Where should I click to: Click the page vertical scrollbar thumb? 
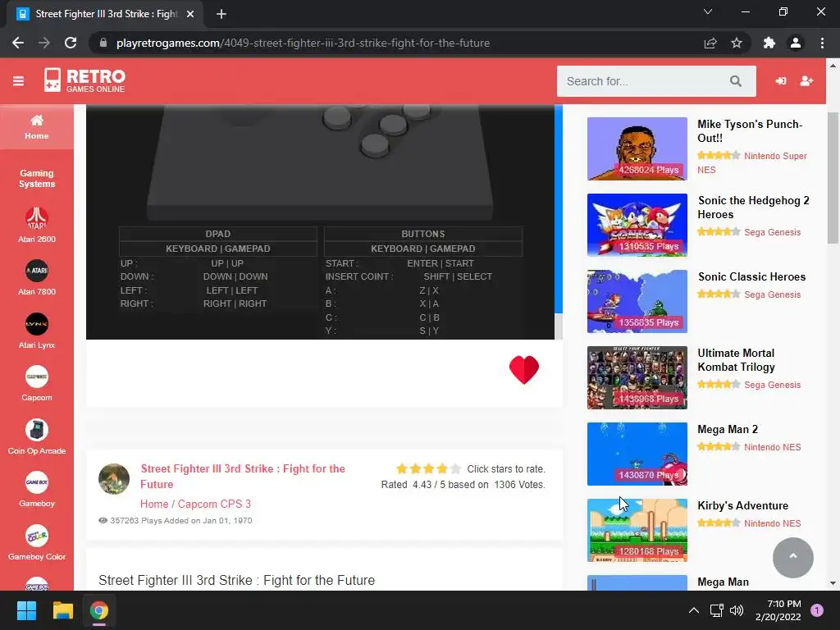(833, 178)
